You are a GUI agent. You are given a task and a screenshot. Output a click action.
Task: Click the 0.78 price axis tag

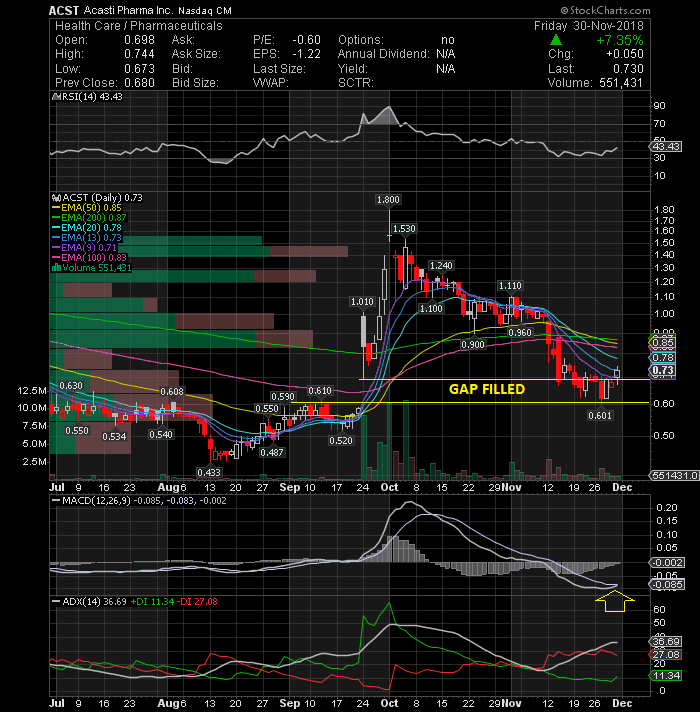pos(663,357)
